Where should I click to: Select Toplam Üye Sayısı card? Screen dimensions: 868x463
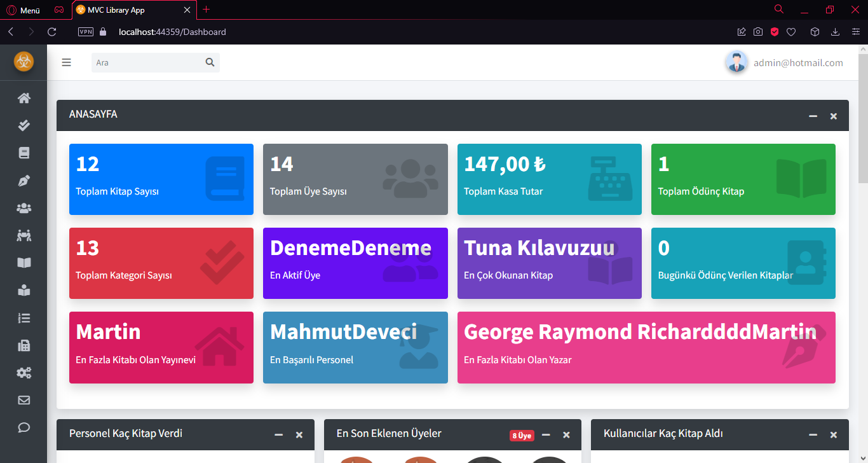pos(355,179)
